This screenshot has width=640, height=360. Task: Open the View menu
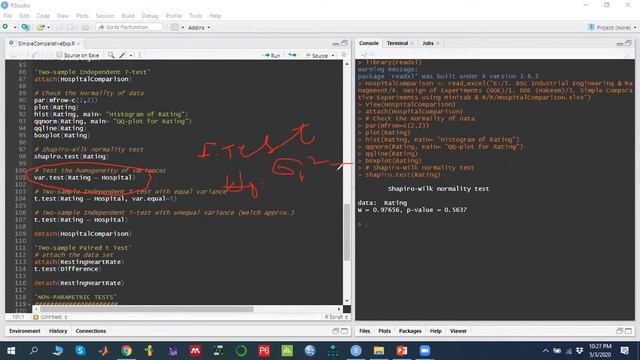(62, 16)
